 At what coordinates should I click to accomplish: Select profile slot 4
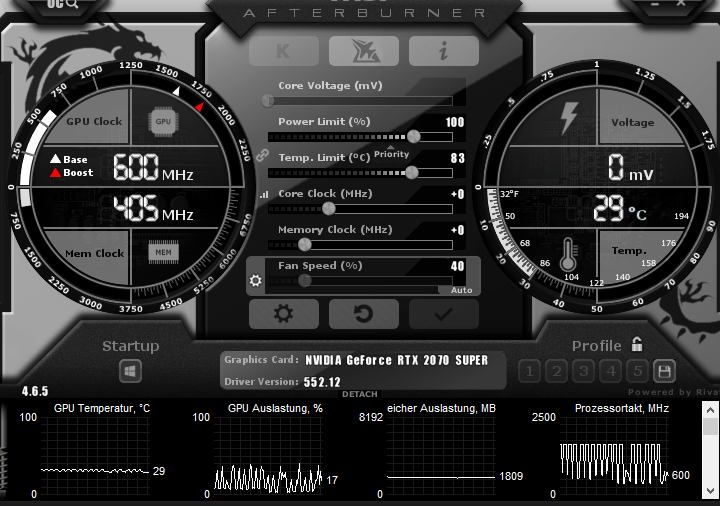click(611, 371)
